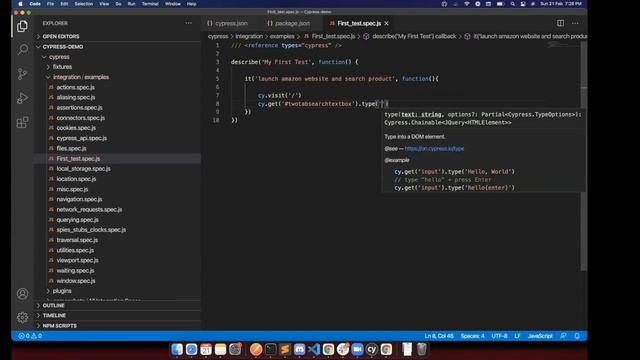Open Spotlight search in the menu bar

(512, 4)
